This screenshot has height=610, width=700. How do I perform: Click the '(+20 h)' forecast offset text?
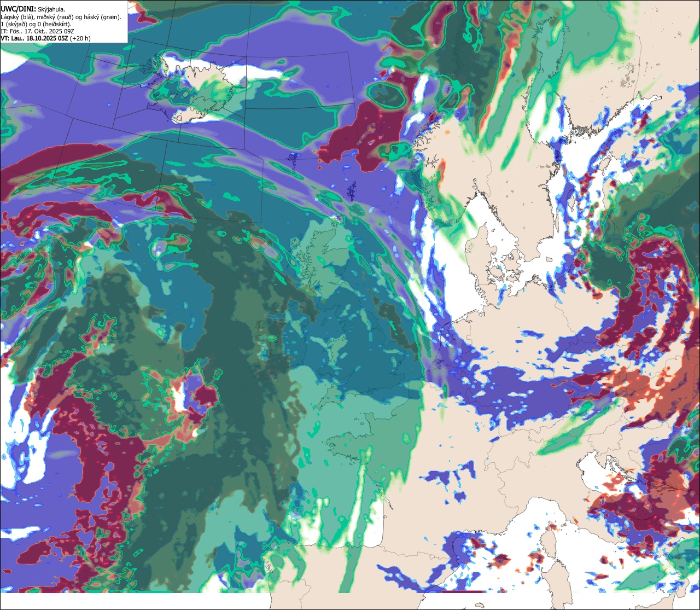[x=80, y=39]
